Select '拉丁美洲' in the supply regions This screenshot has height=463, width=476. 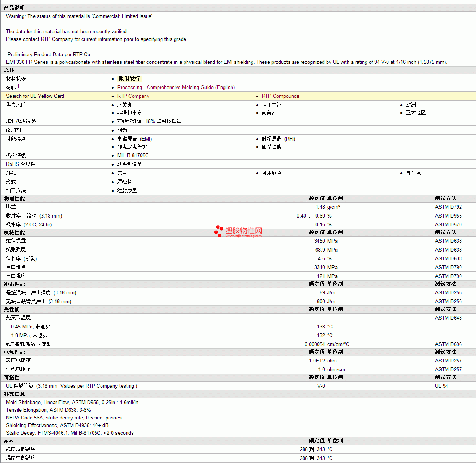click(271, 105)
